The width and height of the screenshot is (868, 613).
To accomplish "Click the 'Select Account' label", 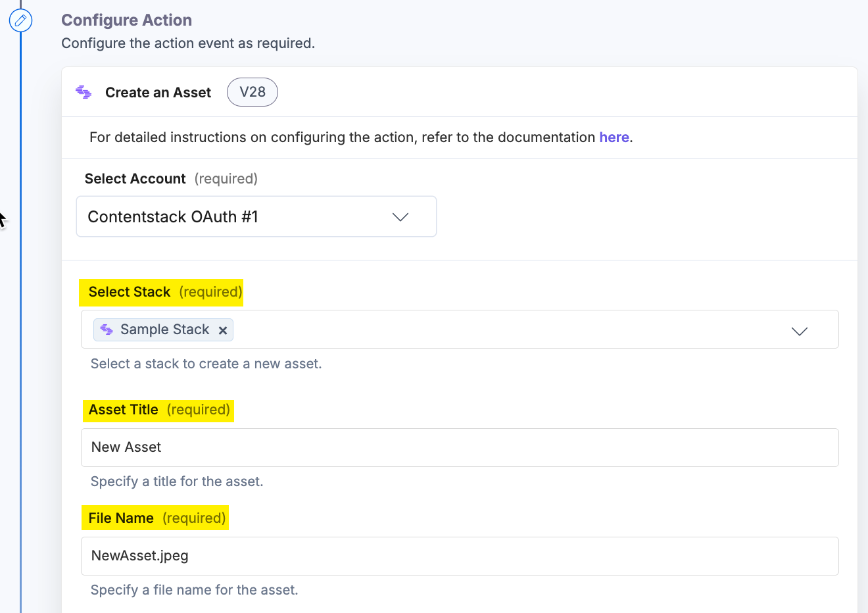I will [135, 179].
